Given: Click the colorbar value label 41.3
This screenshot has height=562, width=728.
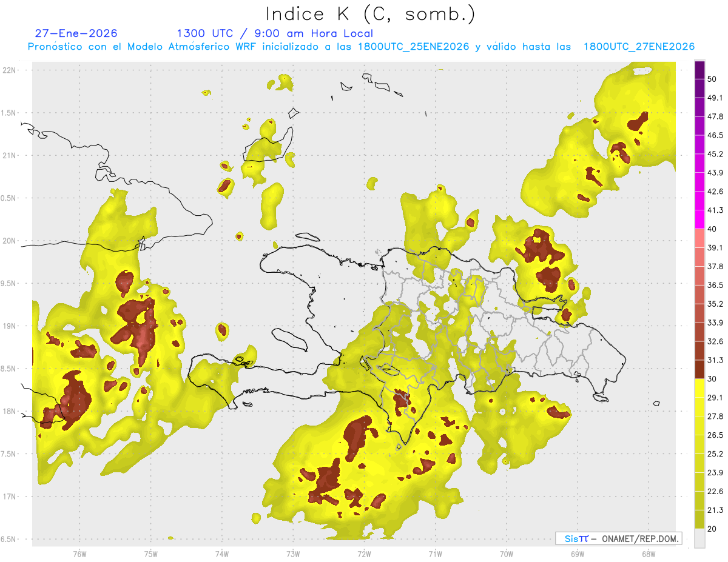Looking at the screenshot, I should click(x=715, y=210).
